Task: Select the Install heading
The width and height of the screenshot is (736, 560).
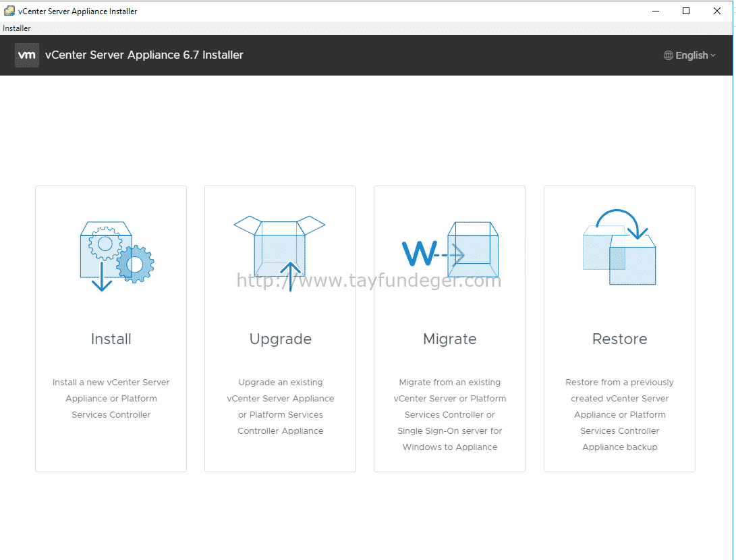Action: pyautogui.click(x=111, y=339)
